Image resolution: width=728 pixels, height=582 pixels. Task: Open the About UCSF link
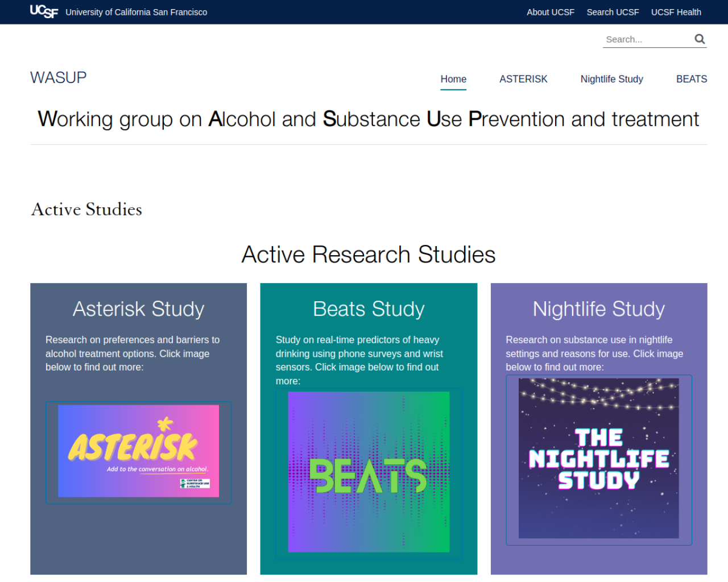click(x=550, y=12)
